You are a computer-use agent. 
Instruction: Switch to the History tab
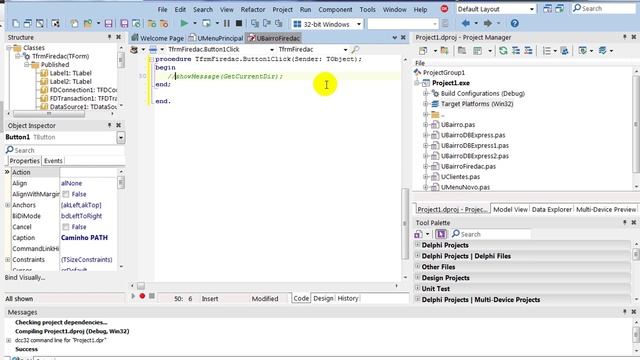[348, 298]
